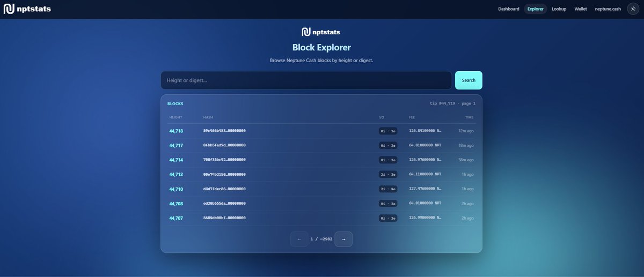This screenshot has height=277, width=644.
Task: Click the 2i · 3o badge for block 44,712
Action: [388, 174]
